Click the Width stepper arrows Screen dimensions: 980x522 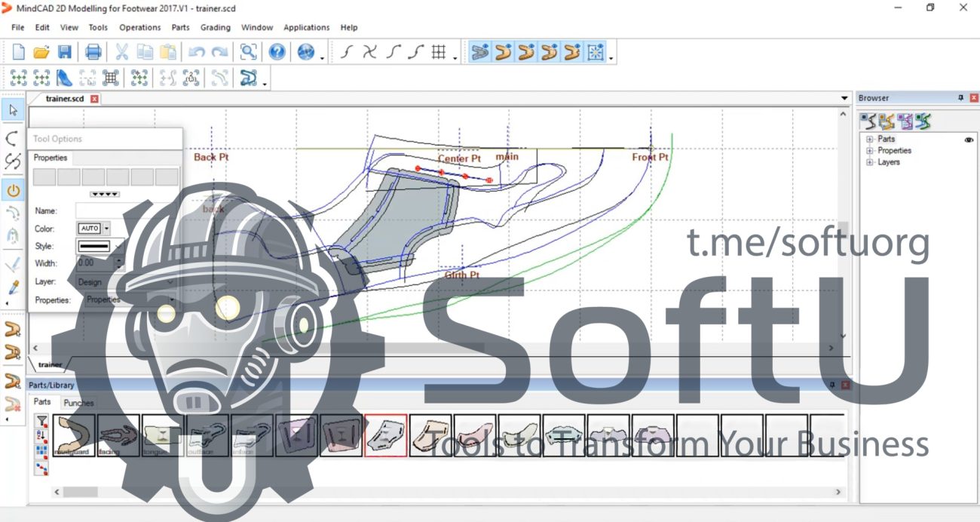[119, 263]
